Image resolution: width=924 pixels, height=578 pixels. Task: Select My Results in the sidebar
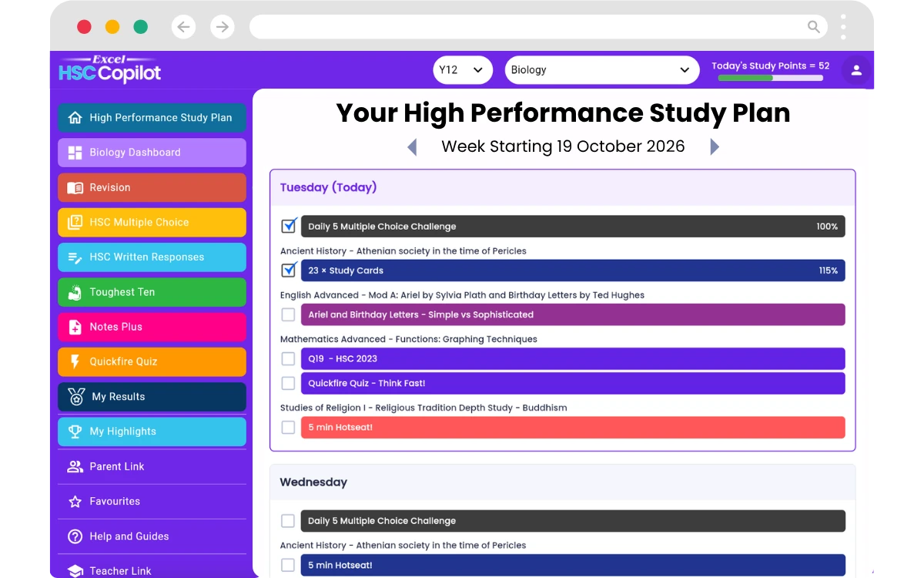pos(152,397)
